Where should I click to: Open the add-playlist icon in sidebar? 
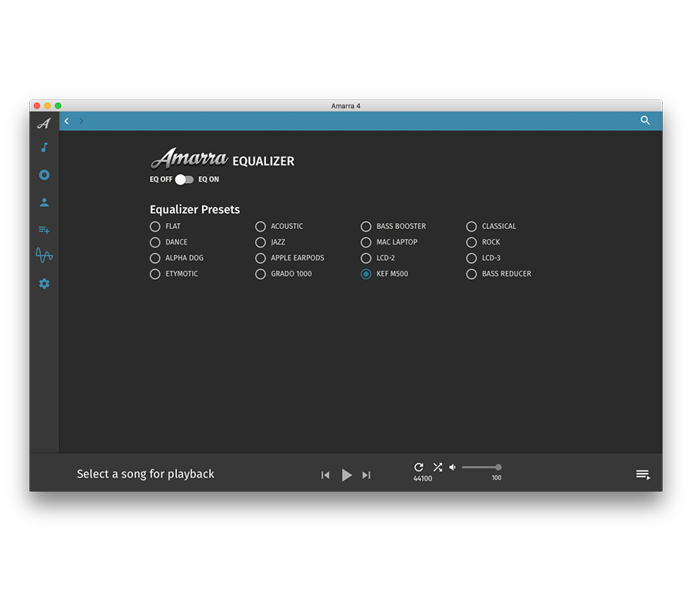45,229
